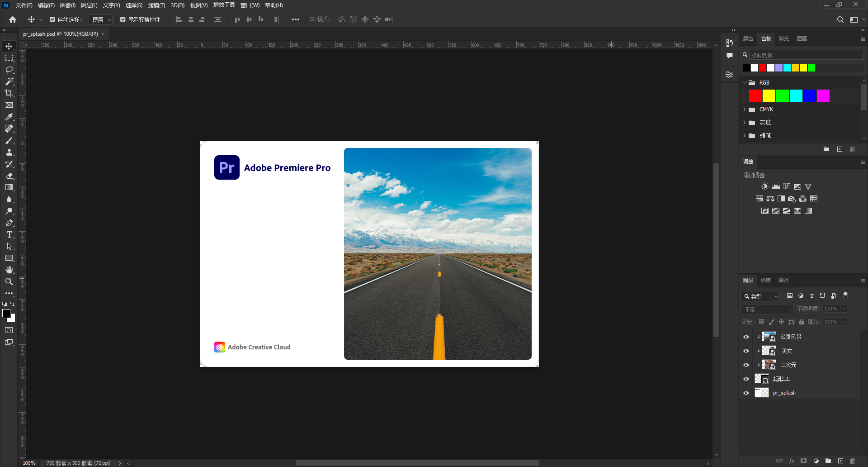Select the Lasso tool
Viewport: 868px width, 467px height.
[9, 70]
